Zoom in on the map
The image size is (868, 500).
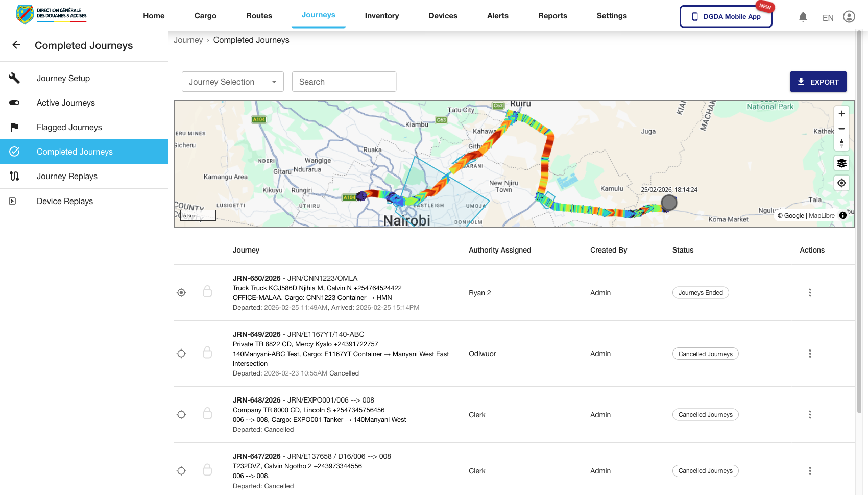click(841, 114)
